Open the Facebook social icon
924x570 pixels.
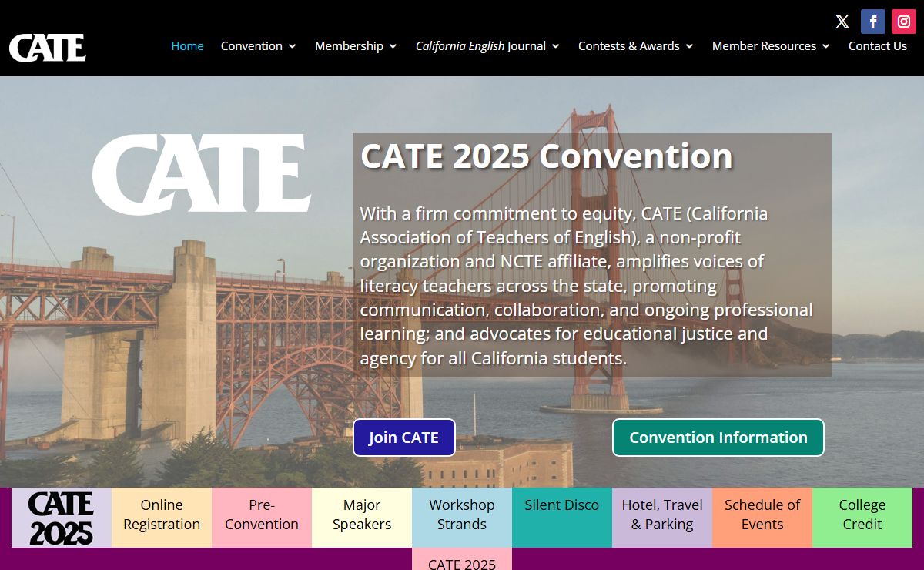pyautogui.click(x=873, y=22)
